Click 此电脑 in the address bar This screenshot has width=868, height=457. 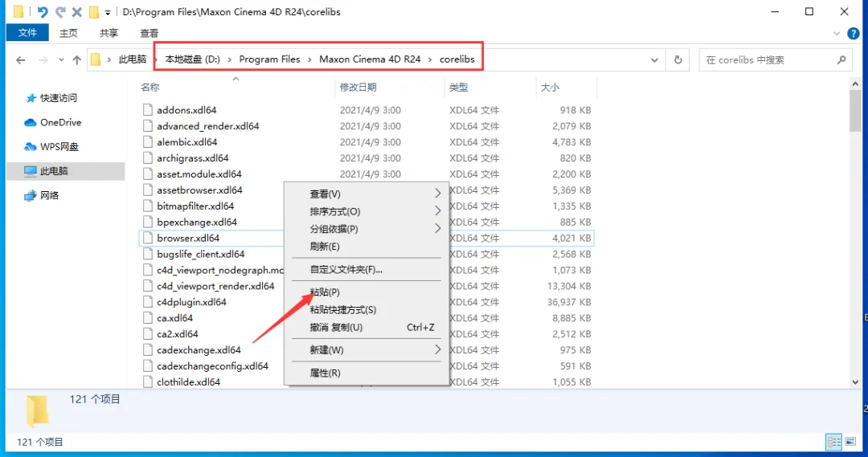pyautogui.click(x=133, y=59)
